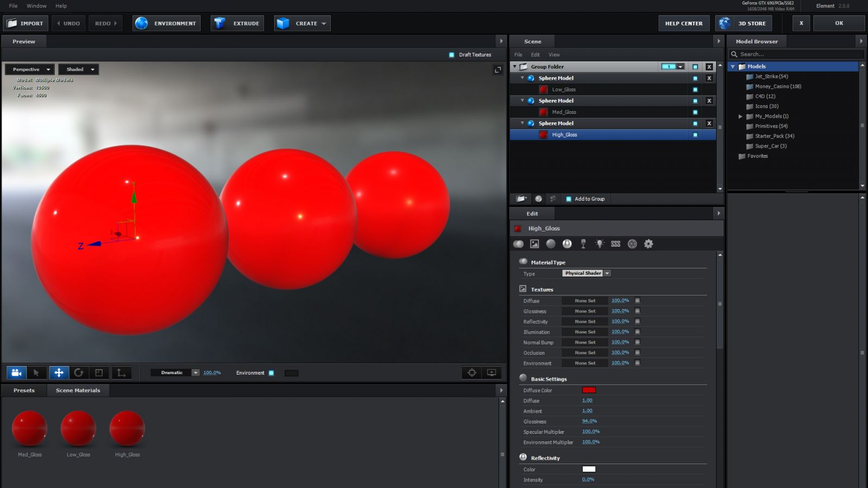Select the Med_Gloss material thumbnail
Image resolution: width=868 pixels, height=488 pixels.
click(x=29, y=428)
